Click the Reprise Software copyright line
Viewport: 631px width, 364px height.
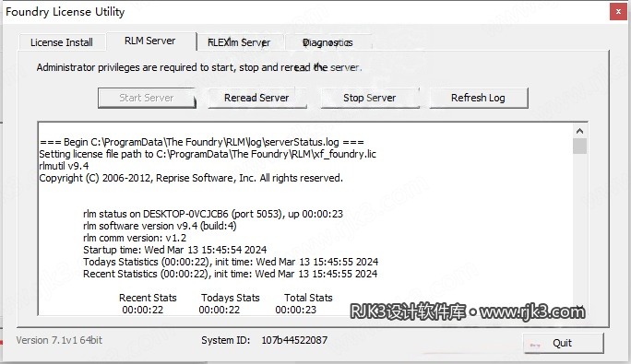[191, 178]
